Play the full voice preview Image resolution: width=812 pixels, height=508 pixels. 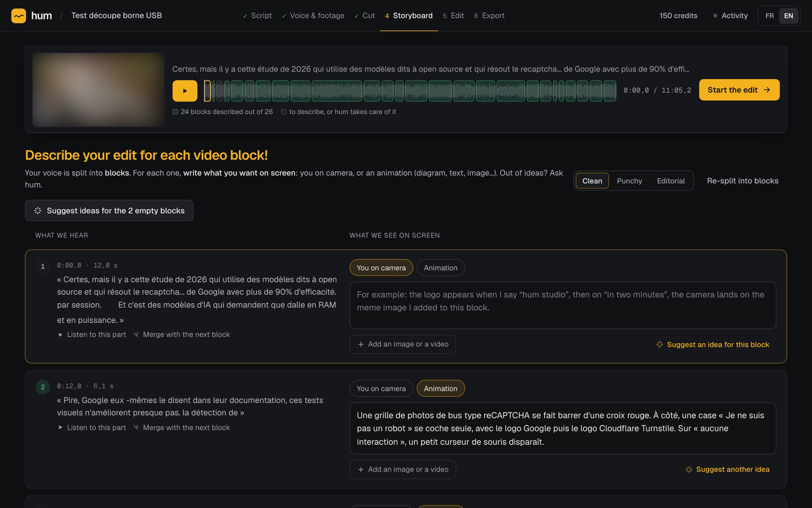[x=185, y=91]
